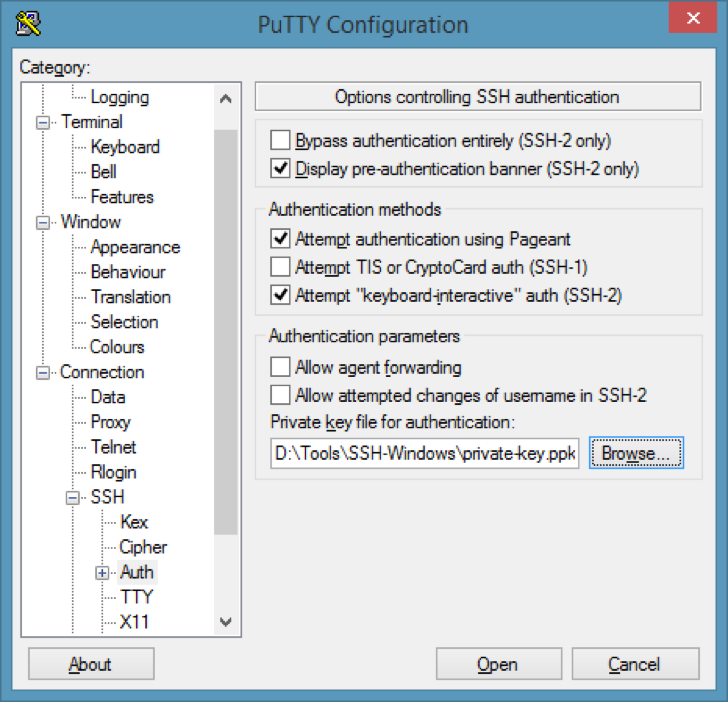
Task: Expand the Auth tree node
Action: coord(102,573)
